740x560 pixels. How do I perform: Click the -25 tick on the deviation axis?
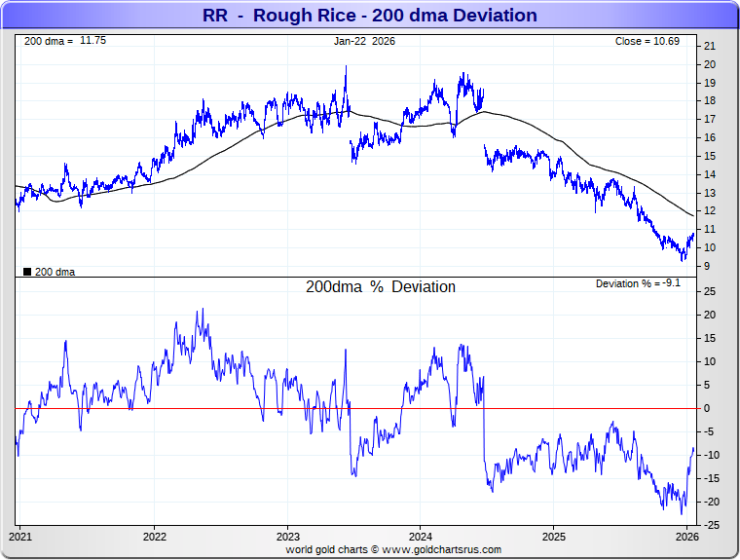pos(711,525)
